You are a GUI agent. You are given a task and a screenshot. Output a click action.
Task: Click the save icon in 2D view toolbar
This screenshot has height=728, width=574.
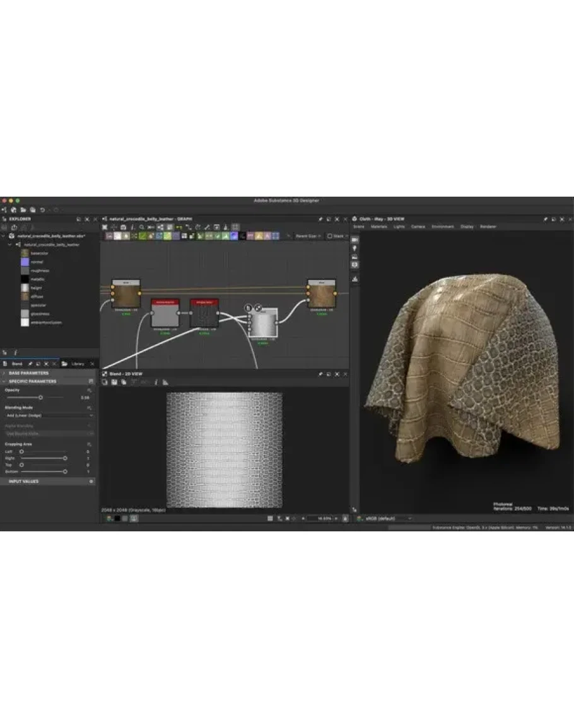click(x=115, y=382)
